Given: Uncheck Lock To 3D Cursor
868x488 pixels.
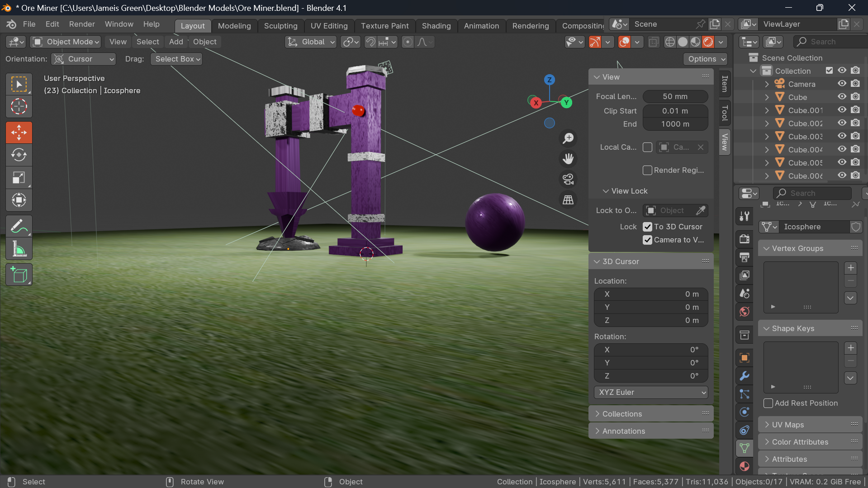Looking at the screenshot, I should coord(647,227).
